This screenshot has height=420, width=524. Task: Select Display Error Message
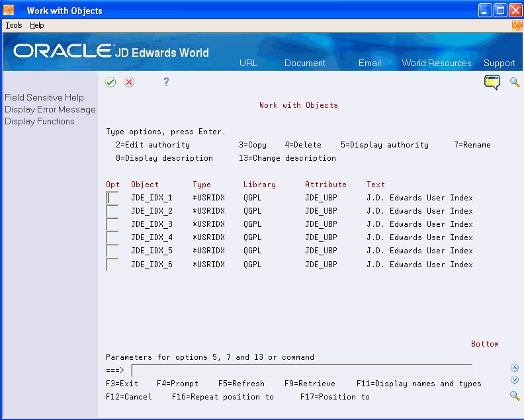tap(50, 110)
